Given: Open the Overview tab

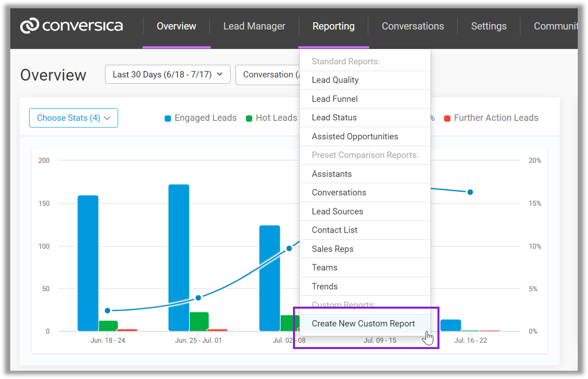Looking at the screenshot, I should tap(176, 26).
